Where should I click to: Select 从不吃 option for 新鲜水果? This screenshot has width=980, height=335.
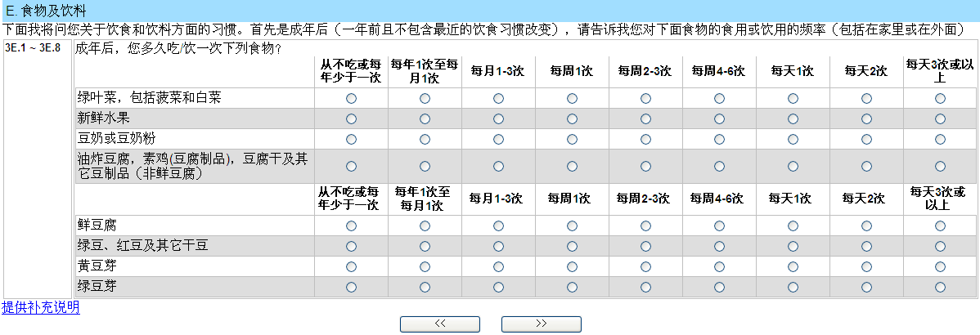tap(352, 118)
